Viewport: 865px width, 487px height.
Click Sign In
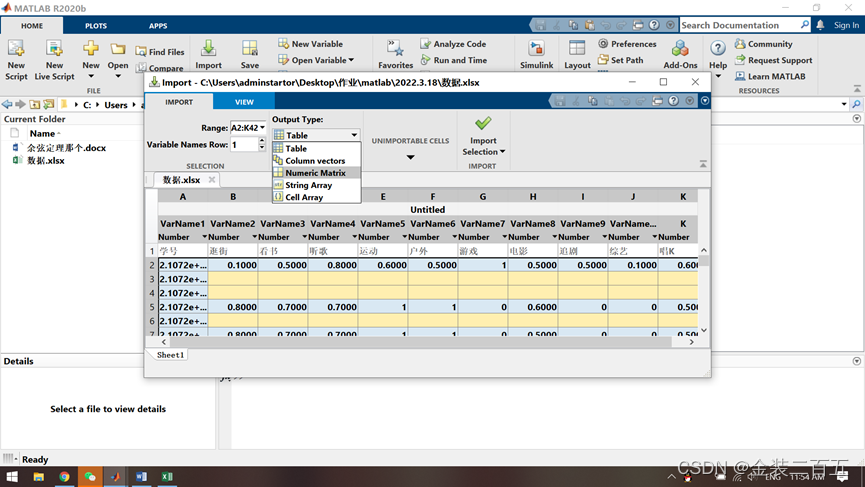(x=846, y=25)
